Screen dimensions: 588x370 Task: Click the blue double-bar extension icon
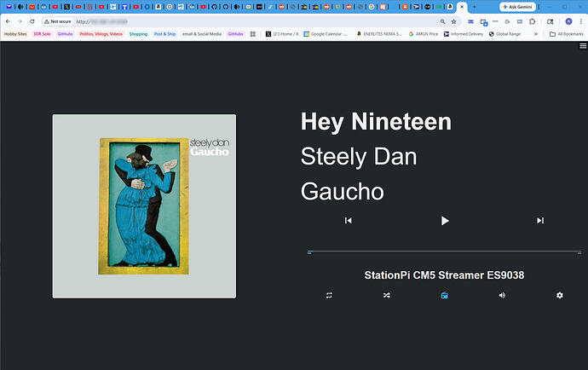(x=470, y=22)
